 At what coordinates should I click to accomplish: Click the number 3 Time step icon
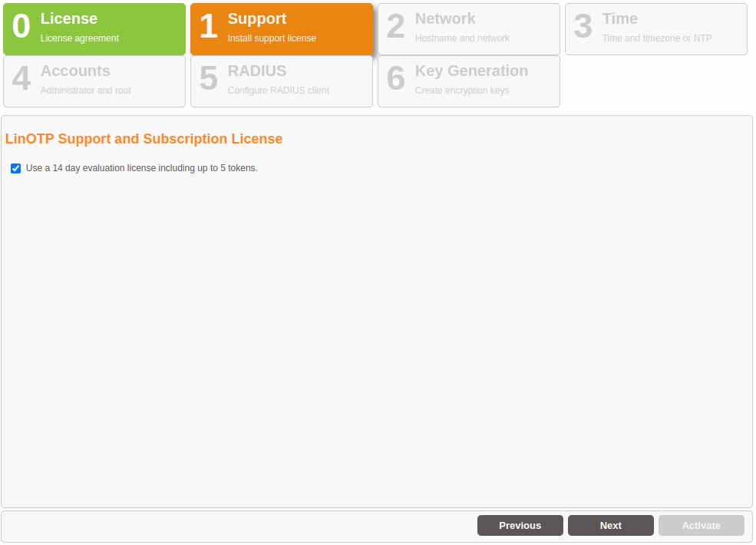pos(583,28)
